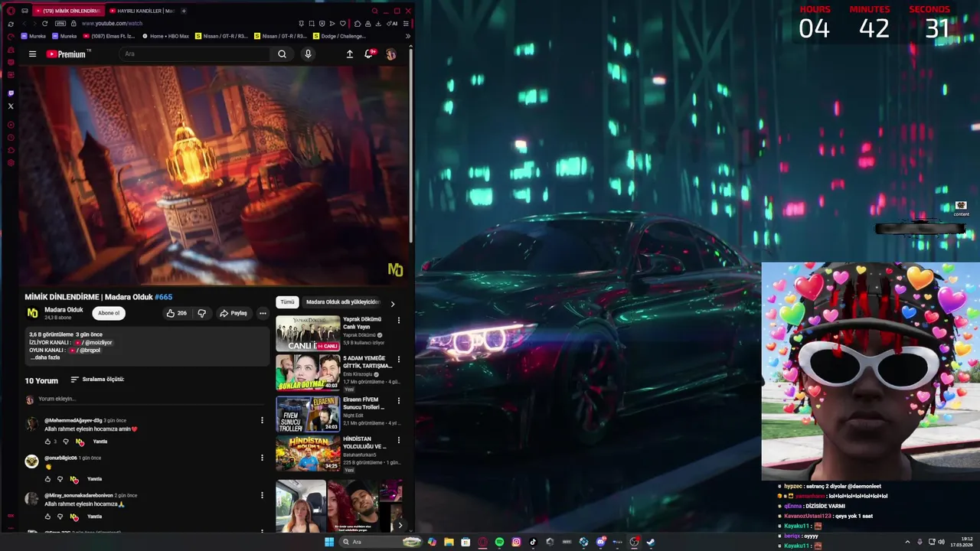Screen dimensions: 980x551
Task: Click the YouTube search field Ara
Action: point(195,54)
